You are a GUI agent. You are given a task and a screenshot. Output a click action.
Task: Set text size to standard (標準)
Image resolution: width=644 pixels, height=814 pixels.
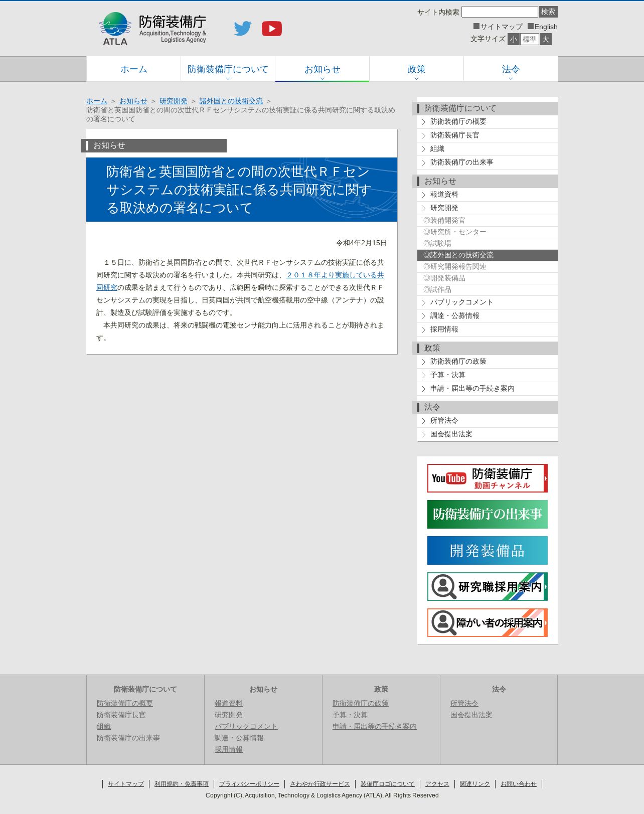[x=530, y=39]
